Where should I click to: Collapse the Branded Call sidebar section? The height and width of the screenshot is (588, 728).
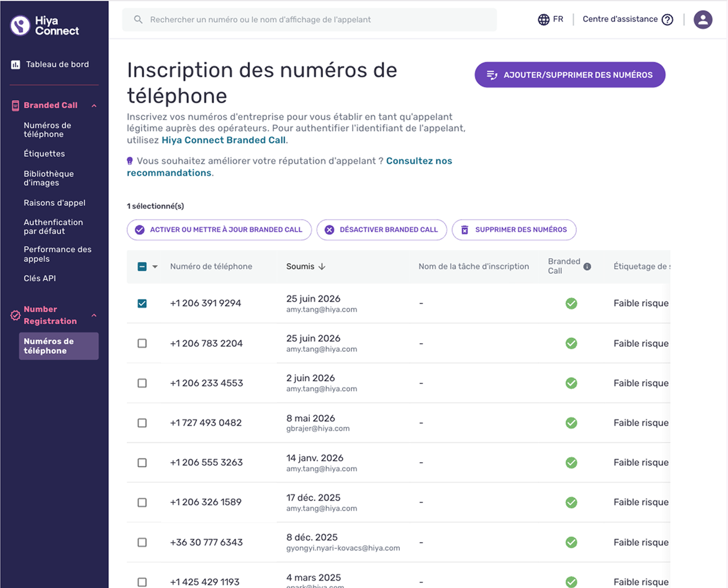point(94,106)
